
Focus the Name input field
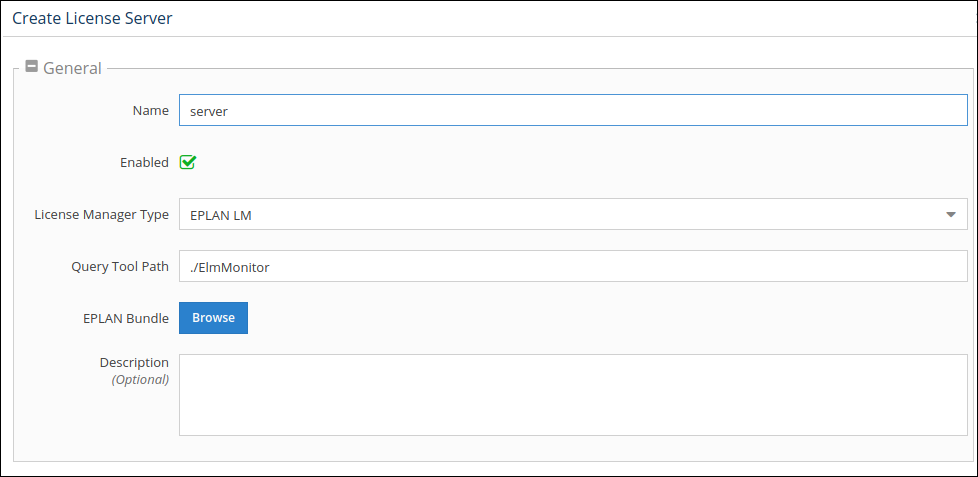[x=572, y=110]
